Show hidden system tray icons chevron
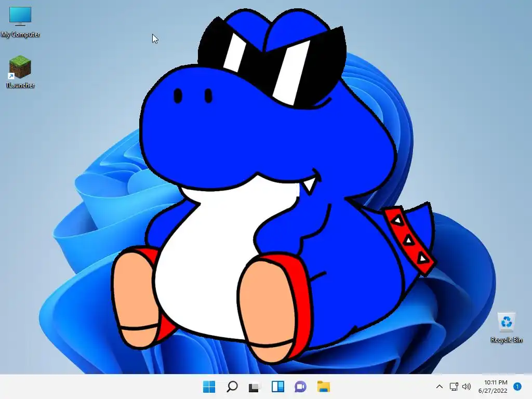532x399 pixels. pos(440,387)
